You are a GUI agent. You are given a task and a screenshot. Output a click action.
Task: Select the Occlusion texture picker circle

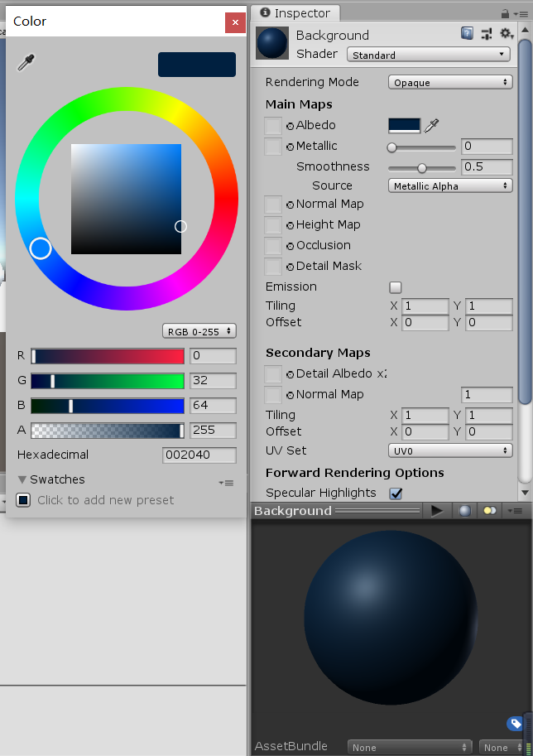point(291,247)
